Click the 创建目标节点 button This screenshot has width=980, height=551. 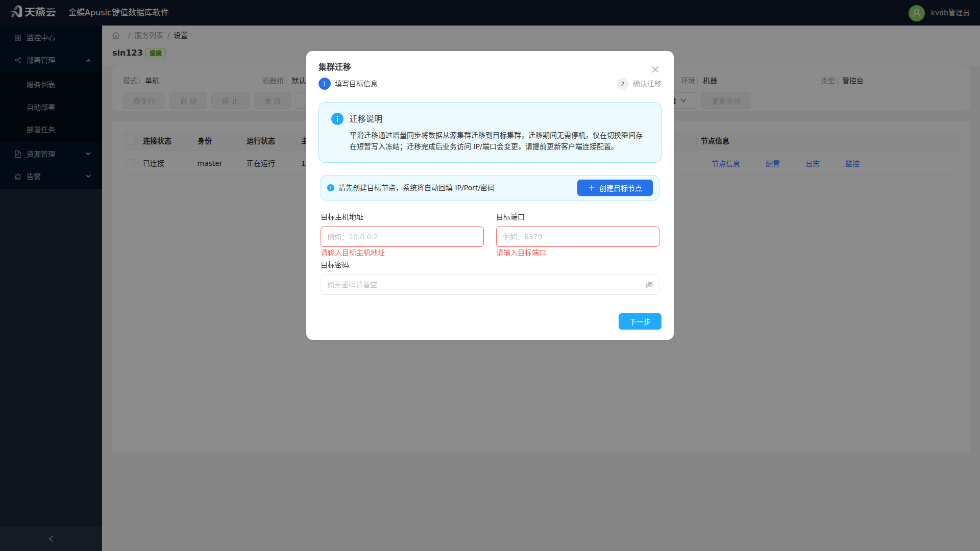pyautogui.click(x=615, y=188)
